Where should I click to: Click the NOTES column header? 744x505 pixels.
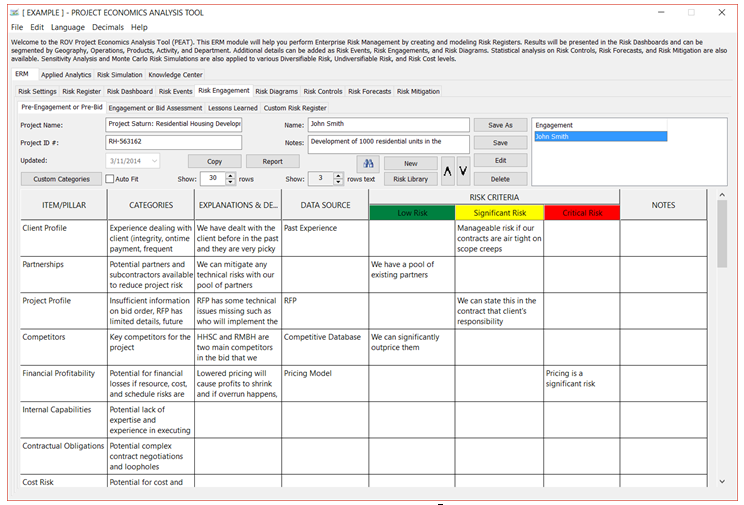tap(663, 205)
